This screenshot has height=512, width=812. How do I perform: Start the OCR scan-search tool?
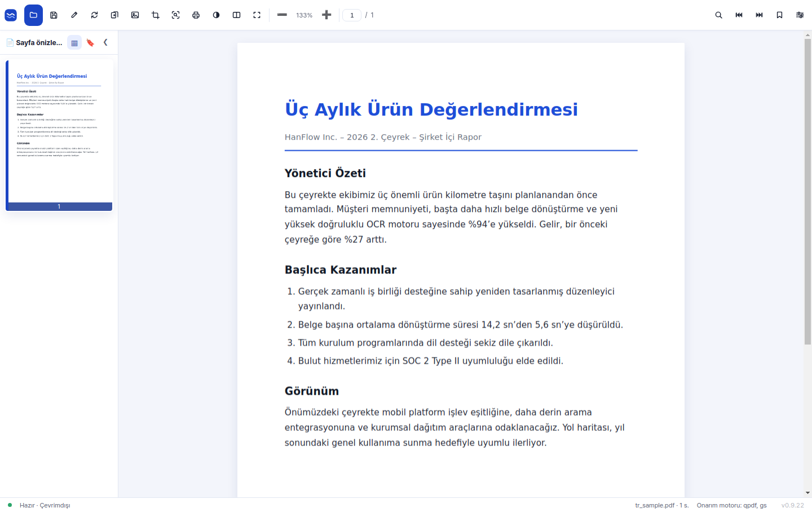(x=175, y=15)
